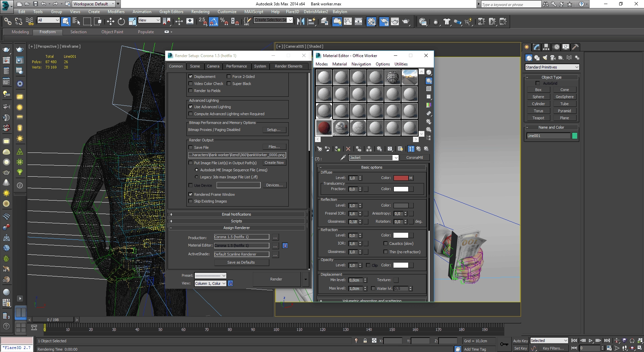The height and width of the screenshot is (352, 644).
Task: Check the Super Black option
Action: coord(229,84)
